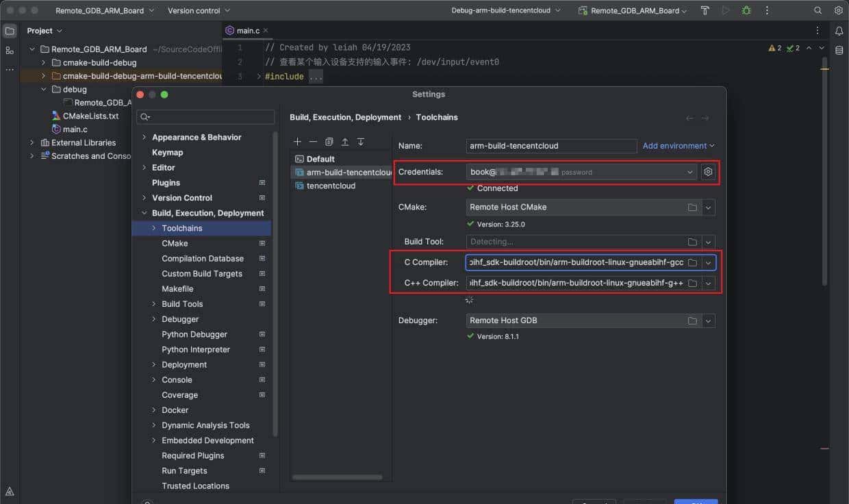Click the Add environment link
Image resolution: width=849 pixels, height=504 pixels.
click(678, 146)
